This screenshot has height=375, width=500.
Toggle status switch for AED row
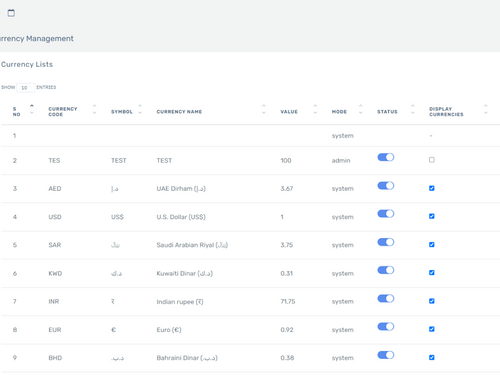pyautogui.click(x=386, y=185)
